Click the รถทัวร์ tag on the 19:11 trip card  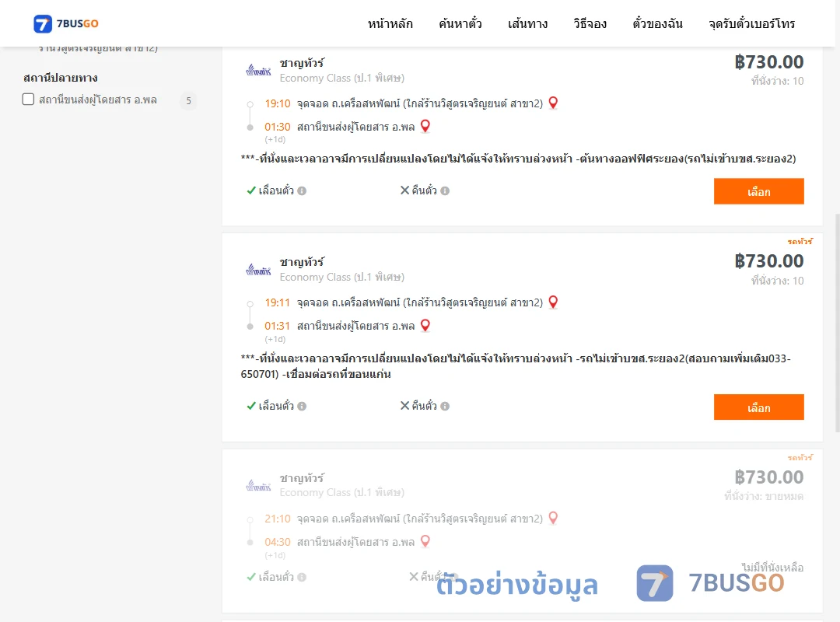[x=800, y=242]
